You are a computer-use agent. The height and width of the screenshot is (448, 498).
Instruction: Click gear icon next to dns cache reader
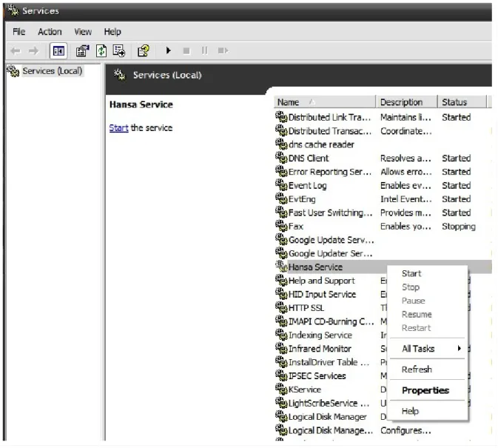pos(281,144)
